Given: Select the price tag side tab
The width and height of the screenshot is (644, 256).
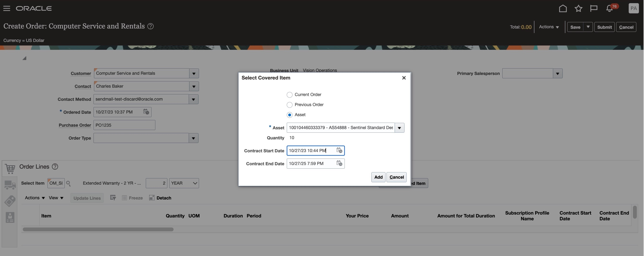Looking at the screenshot, I should (x=10, y=201).
